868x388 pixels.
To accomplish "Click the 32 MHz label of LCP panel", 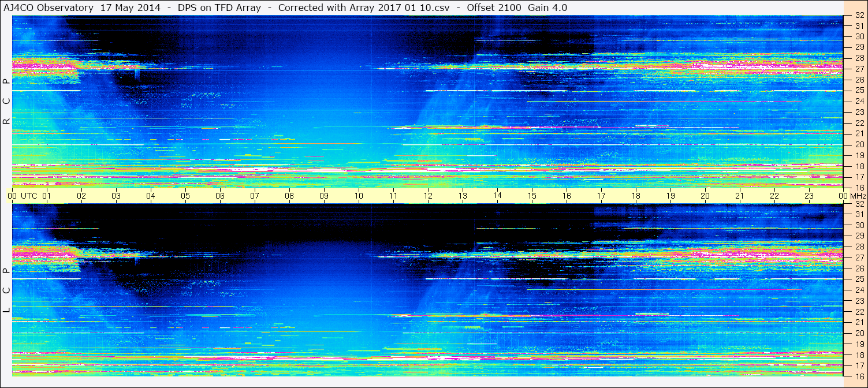I will [859, 204].
